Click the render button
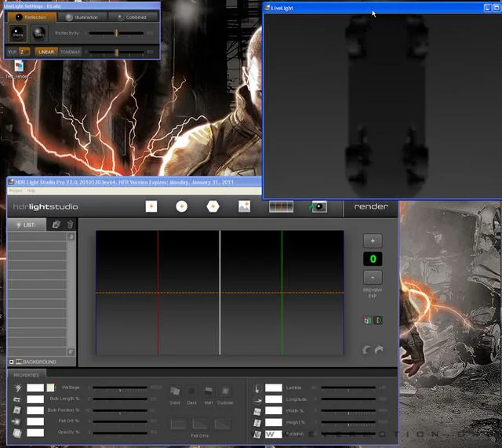The height and width of the screenshot is (448, 502). pyautogui.click(x=371, y=206)
